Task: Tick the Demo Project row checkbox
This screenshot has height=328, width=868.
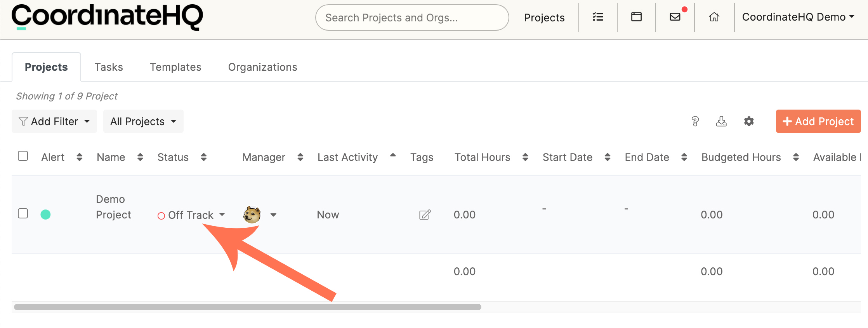Action: click(x=23, y=213)
